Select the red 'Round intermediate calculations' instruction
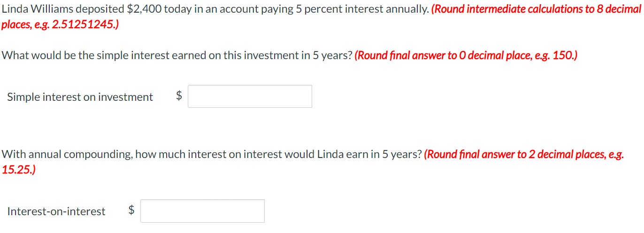 click(x=322, y=16)
